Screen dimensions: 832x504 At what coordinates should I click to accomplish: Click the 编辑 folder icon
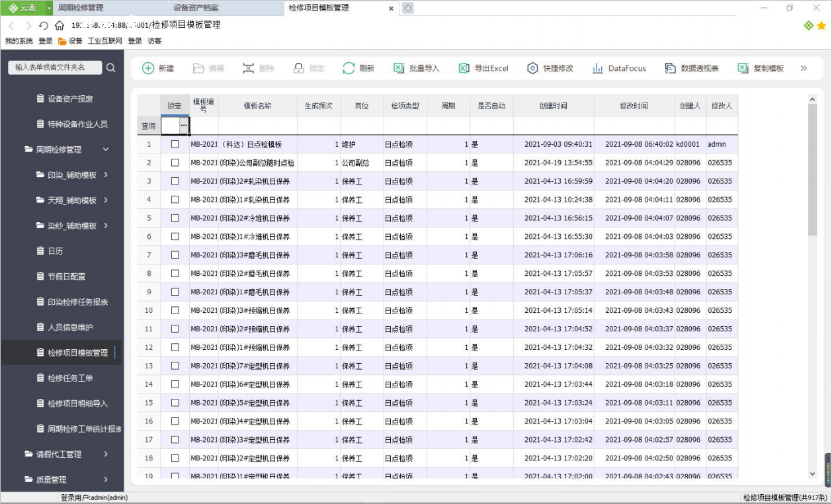198,68
